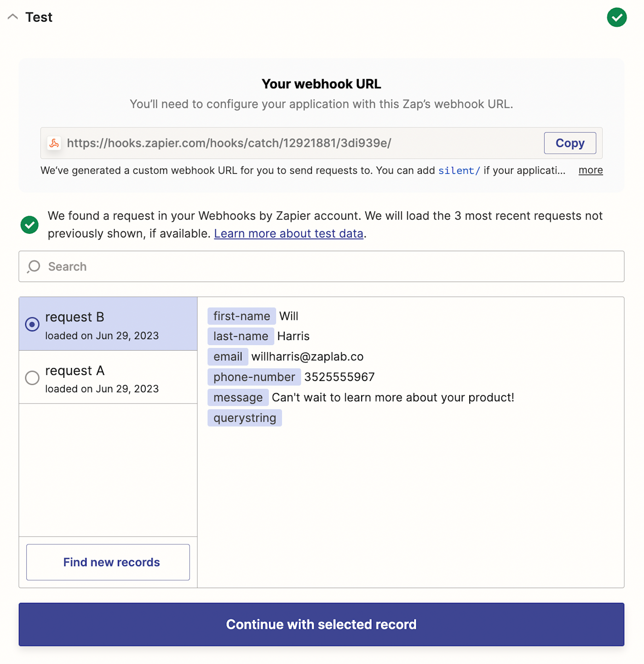Screen dimensions: 644x664
Task: Expand the truncated description with more
Action: click(x=591, y=170)
